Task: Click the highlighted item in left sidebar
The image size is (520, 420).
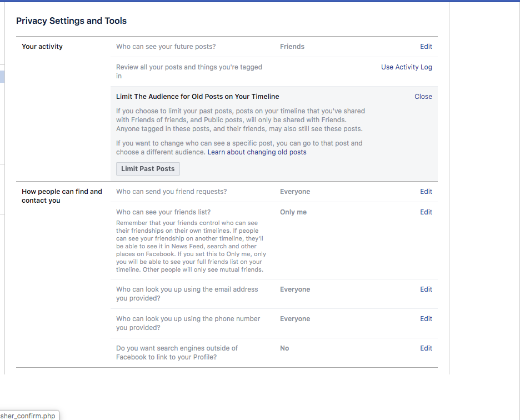Action: (2, 77)
